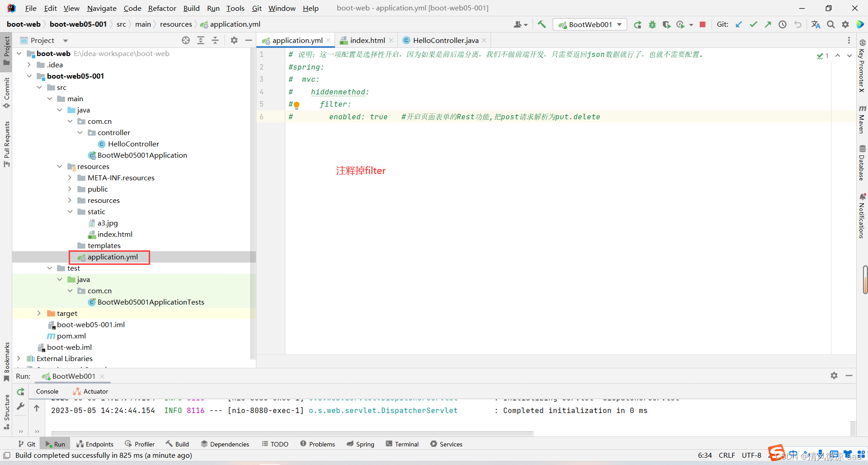868x465 pixels.
Task: Close the application.yml editor tab
Action: 328,40
